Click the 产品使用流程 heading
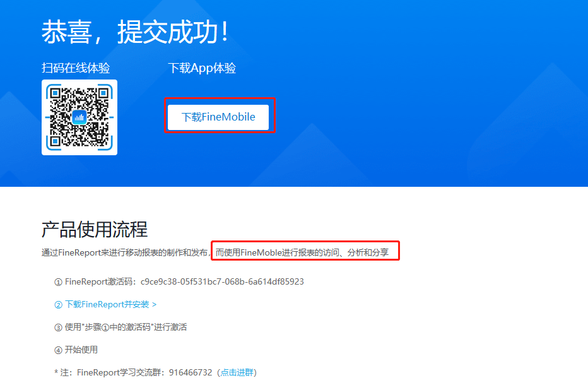The width and height of the screenshot is (588, 390). (95, 229)
